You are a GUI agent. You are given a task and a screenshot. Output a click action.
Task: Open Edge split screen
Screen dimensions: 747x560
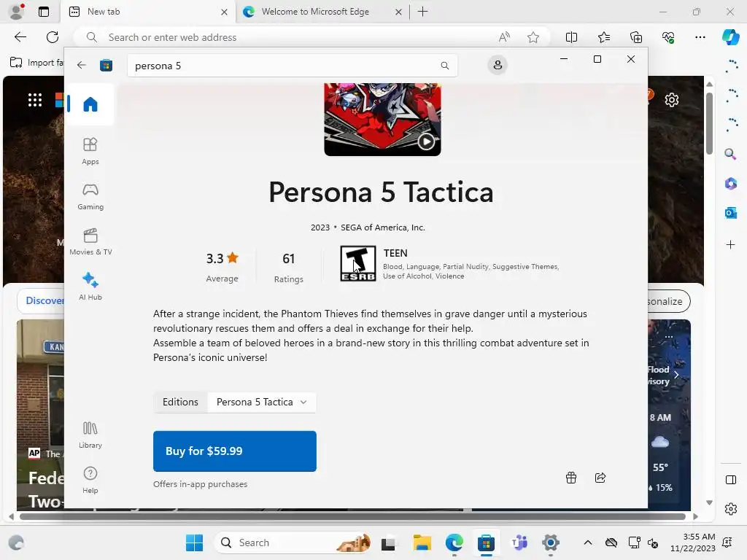pyautogui.click(x=571, y=37)
